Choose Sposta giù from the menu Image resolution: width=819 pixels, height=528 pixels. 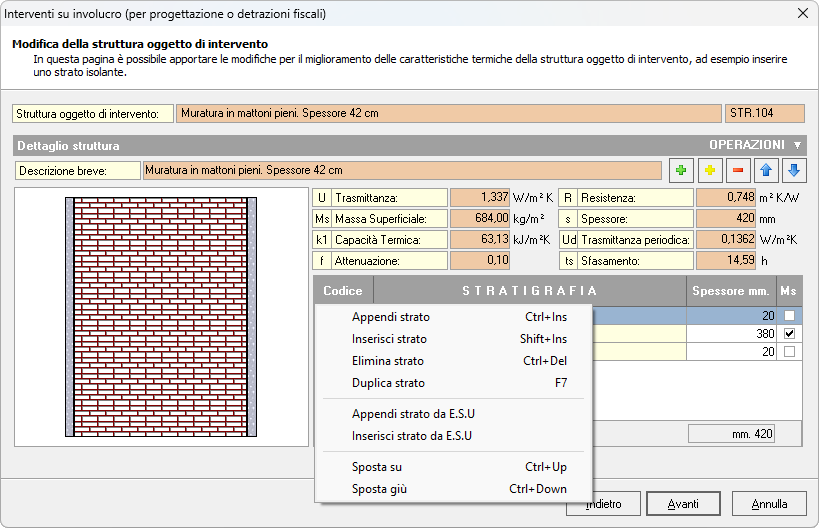point(379,489)
